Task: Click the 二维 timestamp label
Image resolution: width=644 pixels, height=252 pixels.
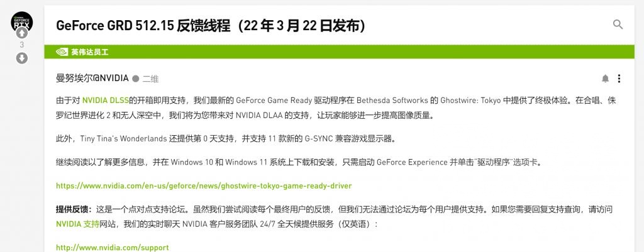Action: [150, 79]
